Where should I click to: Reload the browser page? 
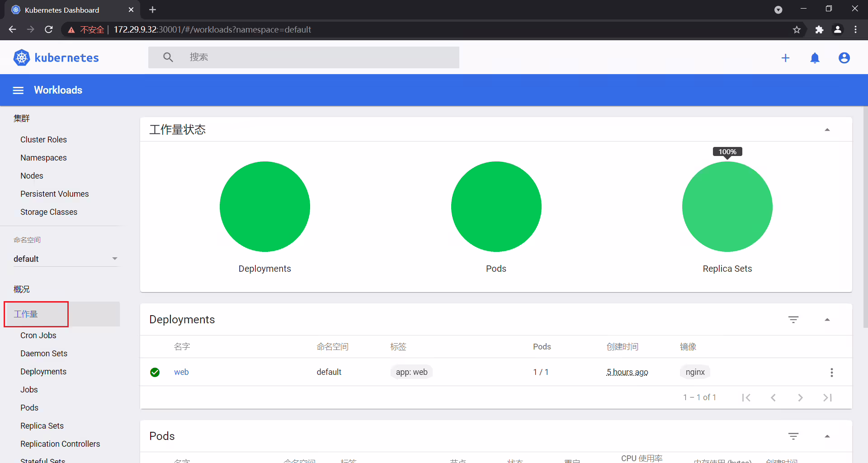pos(49,29)
